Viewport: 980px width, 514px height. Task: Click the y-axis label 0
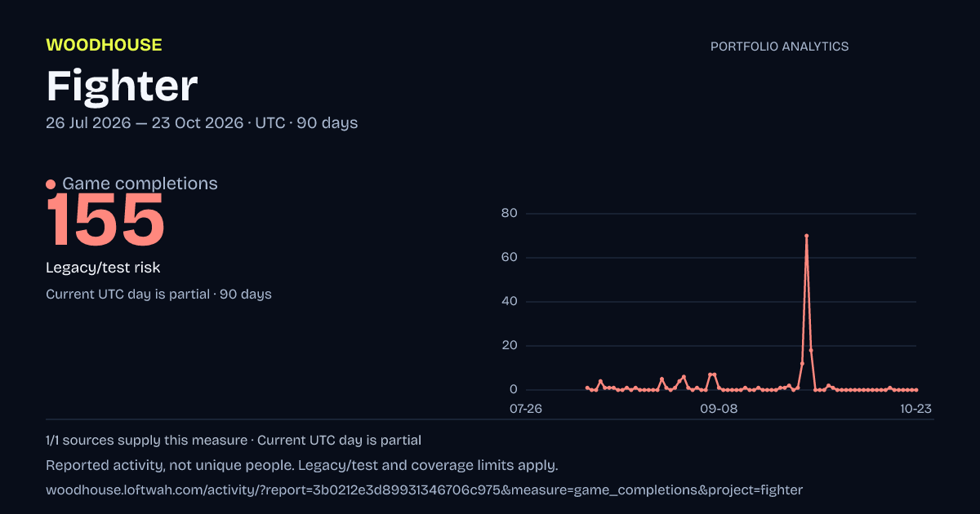tap(514, 390)
